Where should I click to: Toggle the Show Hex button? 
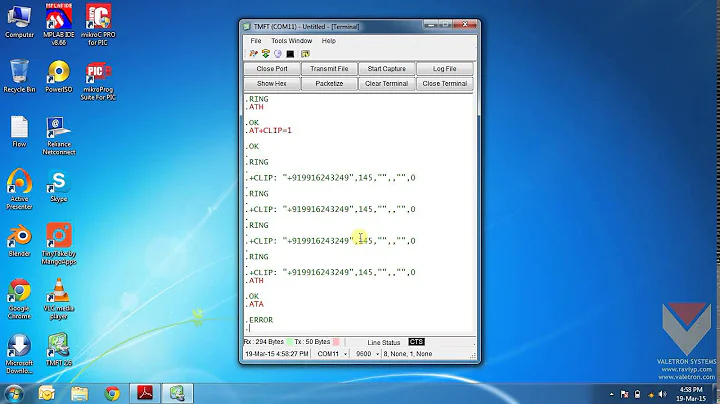pyautogui.click(x=272, y=84)
